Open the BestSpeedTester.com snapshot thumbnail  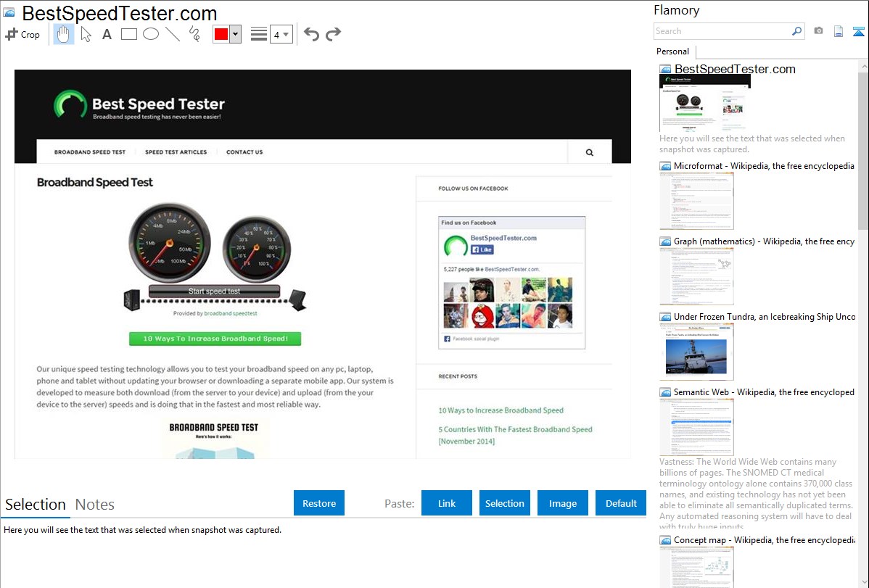coord(705,104)
